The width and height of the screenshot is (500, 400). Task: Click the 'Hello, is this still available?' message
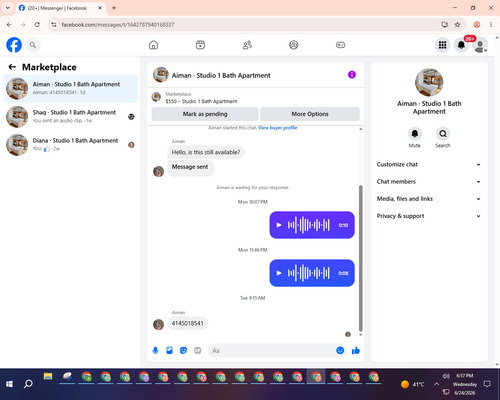(x=206, y=152)
